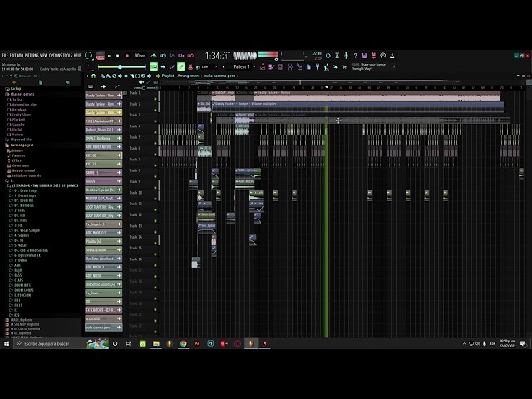
Task: Adjust the main volume/pitch slider
Action: [122, 66]
